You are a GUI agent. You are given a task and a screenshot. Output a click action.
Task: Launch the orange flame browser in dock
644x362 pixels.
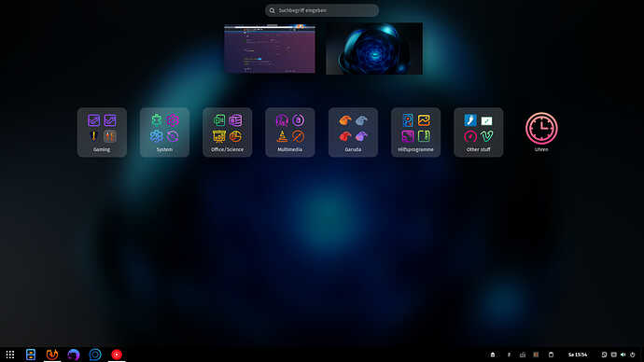(52, 355)
